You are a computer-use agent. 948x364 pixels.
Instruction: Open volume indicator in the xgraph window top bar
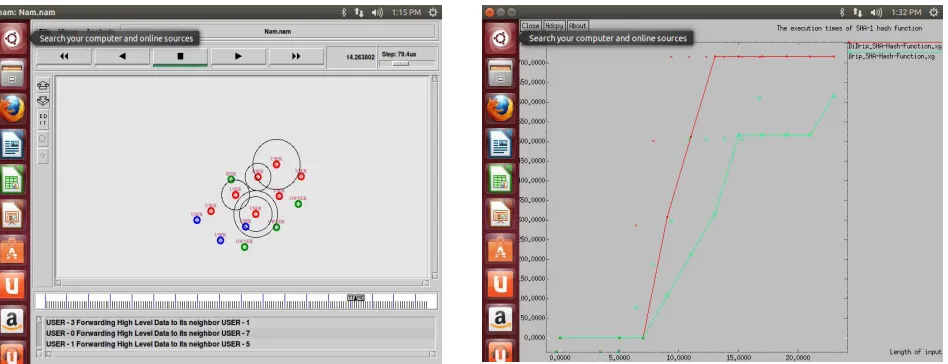pos(877,12)
